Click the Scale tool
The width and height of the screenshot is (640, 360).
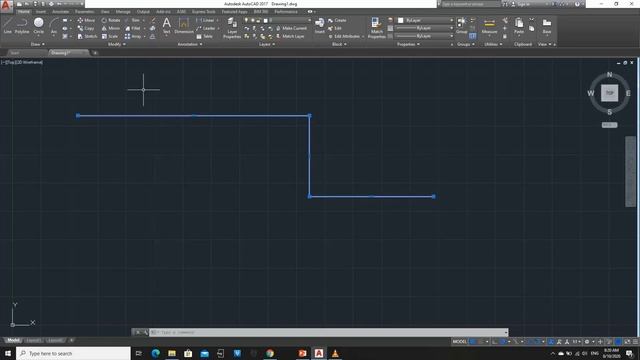110,36
